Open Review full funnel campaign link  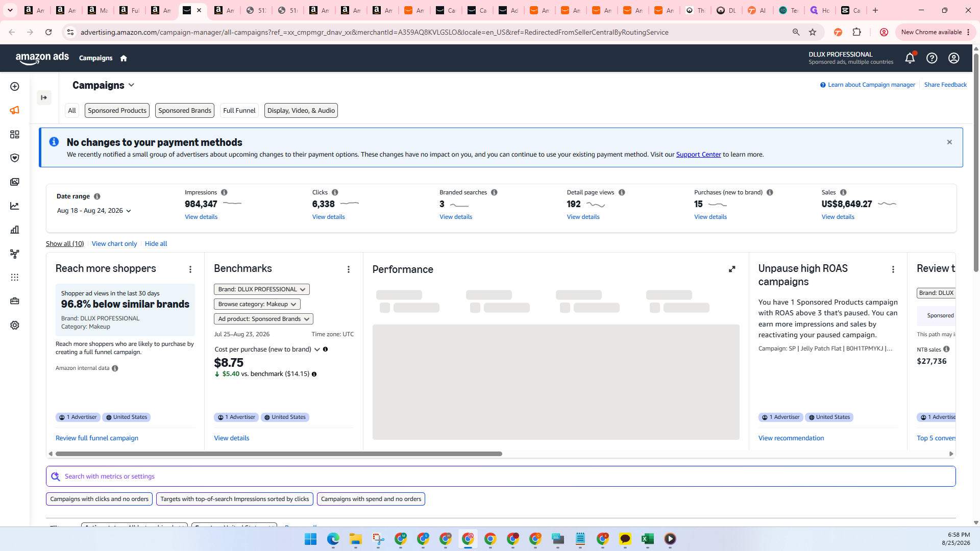coord(97,438)
